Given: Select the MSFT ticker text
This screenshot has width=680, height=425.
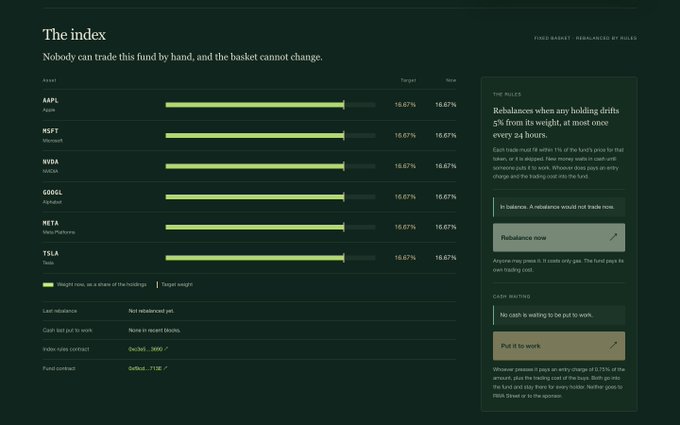Looking at the screenshot, I should tap(50, 131).
